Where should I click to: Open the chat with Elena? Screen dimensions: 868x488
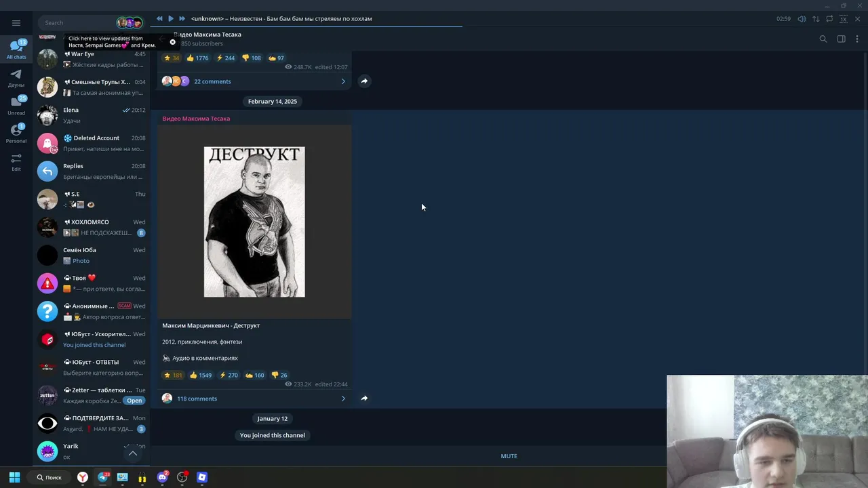92,115
